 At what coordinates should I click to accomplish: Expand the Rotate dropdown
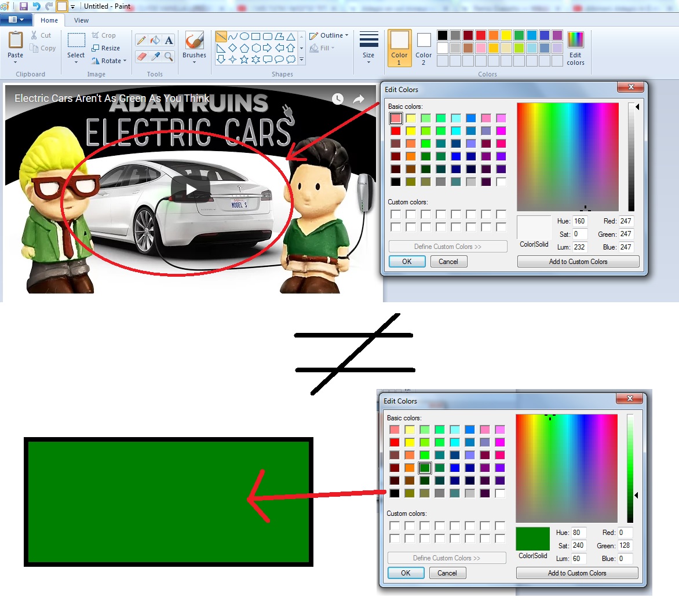109,61
